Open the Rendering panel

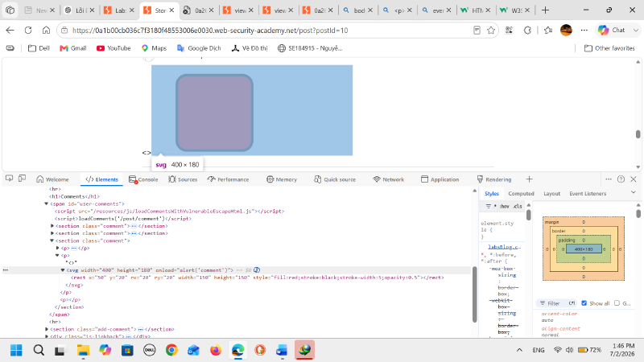click(x=494, y=179)
